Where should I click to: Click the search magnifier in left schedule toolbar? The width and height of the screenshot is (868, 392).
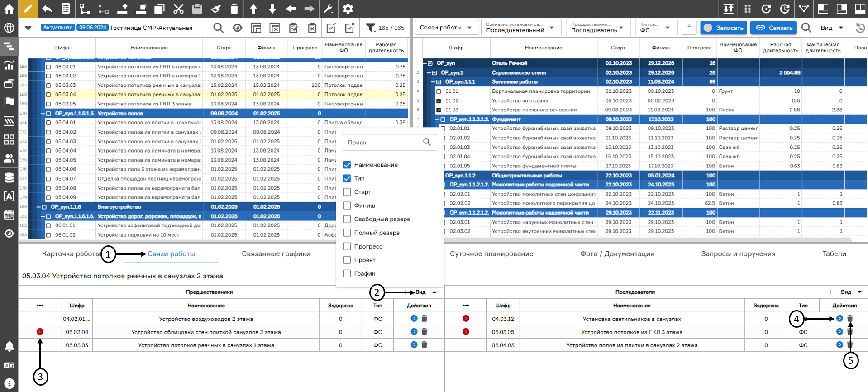point(218,28)
